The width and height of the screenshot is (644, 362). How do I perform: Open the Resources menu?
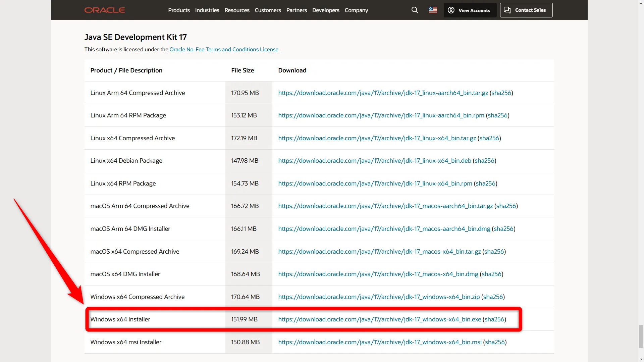tap(237, 10)
